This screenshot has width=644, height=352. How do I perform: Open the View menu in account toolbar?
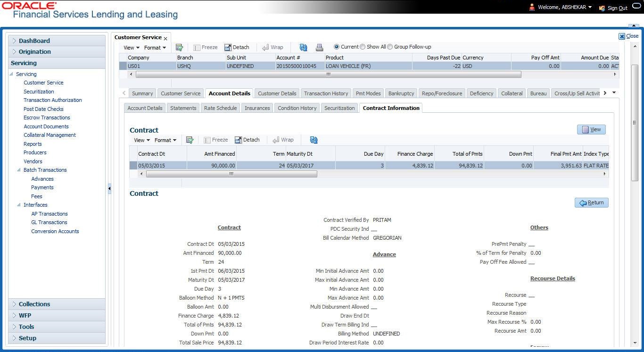click(132, 48)
